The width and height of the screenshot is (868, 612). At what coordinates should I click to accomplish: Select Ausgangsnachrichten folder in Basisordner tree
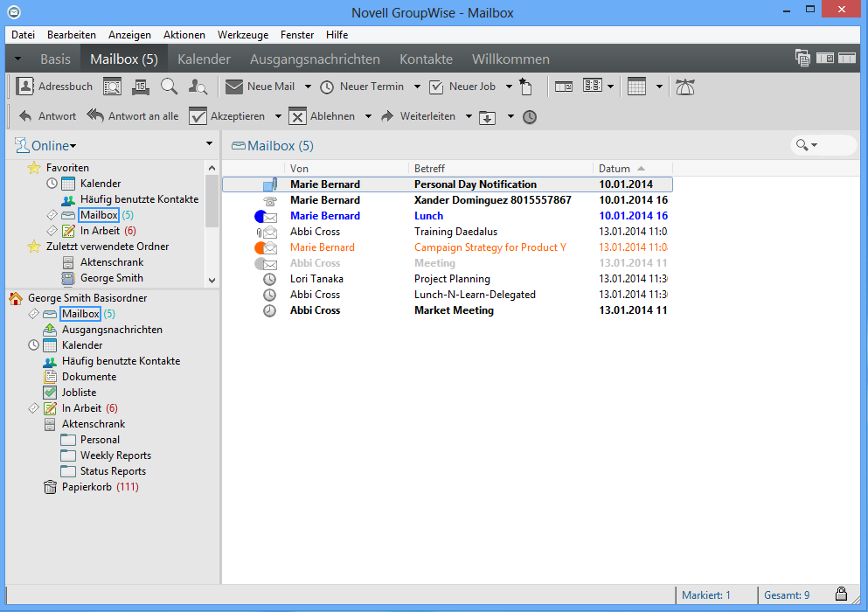tap(112, 330)
